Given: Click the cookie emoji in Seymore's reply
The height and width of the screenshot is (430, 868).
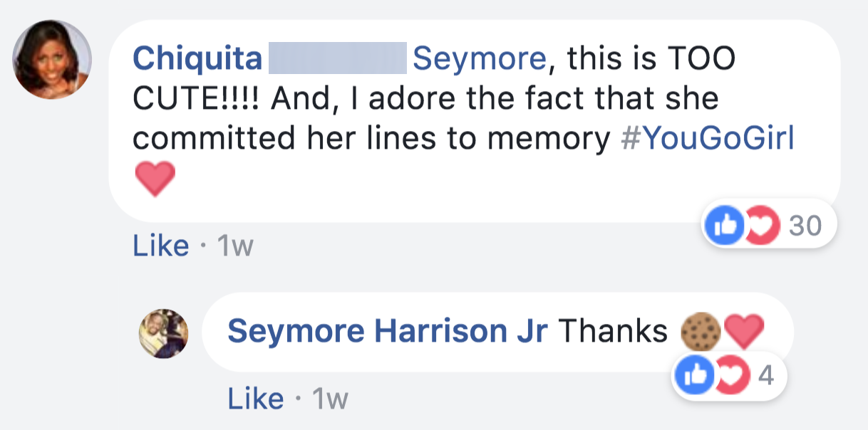Looking at the screenshot, I should pos(698,332).
